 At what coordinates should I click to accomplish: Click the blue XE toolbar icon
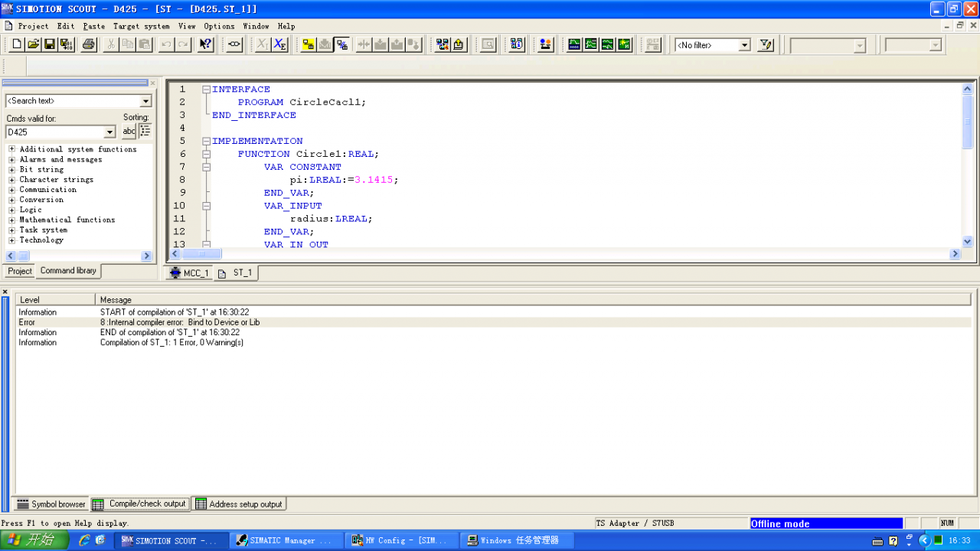(280, 44)
